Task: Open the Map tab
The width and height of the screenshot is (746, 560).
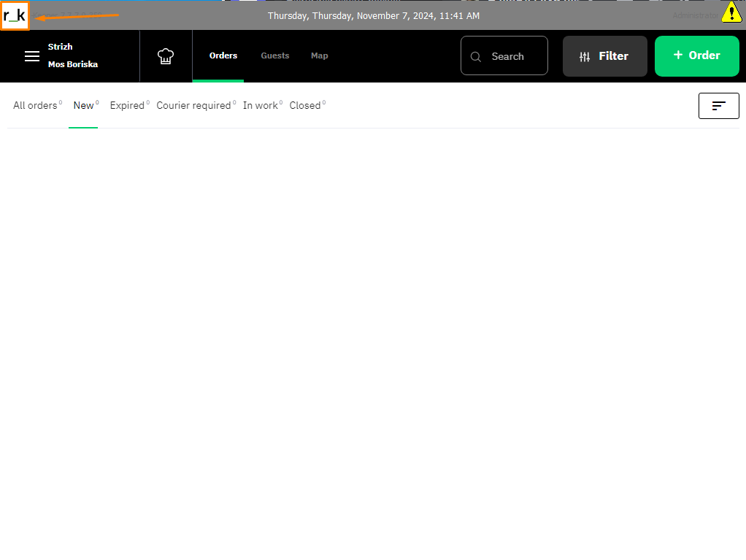Action: [319, 55]
